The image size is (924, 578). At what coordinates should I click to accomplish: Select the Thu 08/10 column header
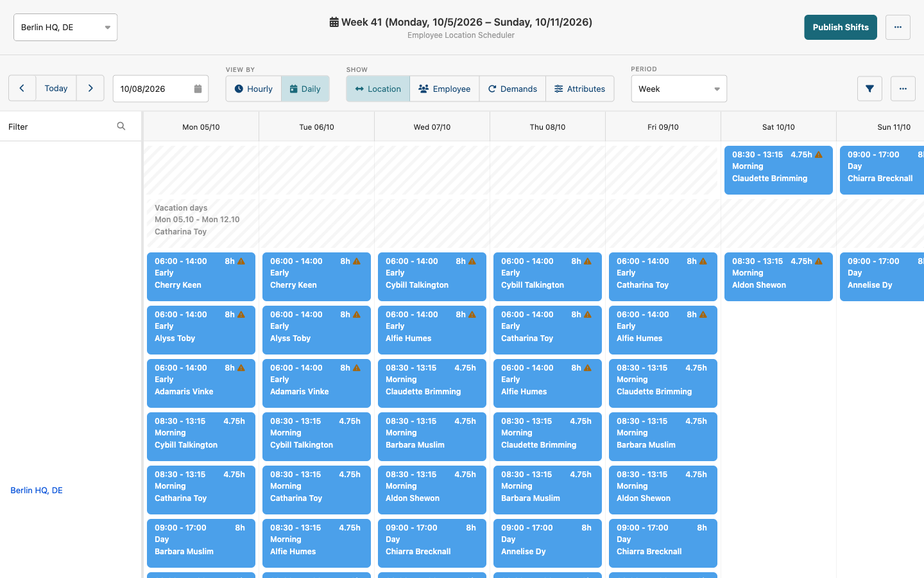(x=547, y=127)
